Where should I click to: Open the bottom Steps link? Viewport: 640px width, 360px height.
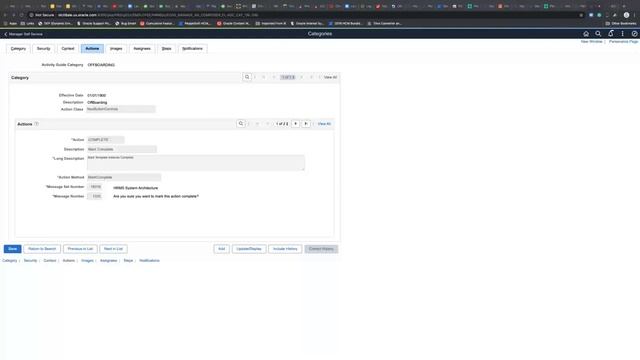pyautogui.click(x=128, y=261)
